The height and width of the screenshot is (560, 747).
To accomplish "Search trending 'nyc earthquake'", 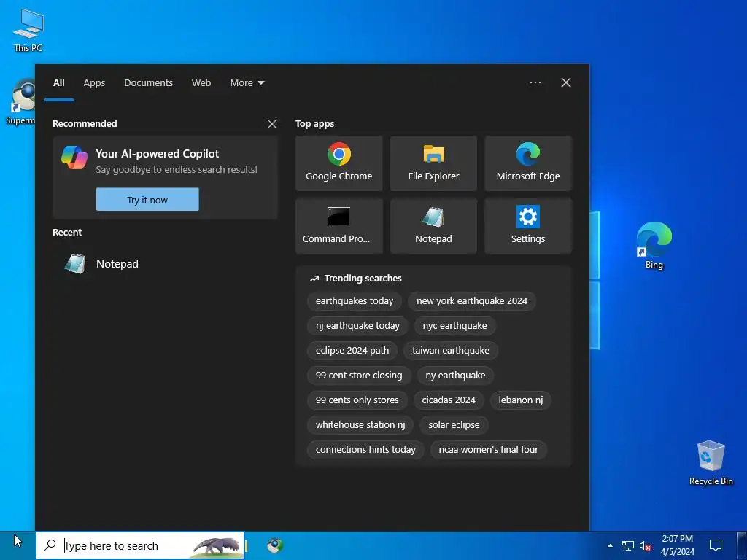I will coord(455,326).
